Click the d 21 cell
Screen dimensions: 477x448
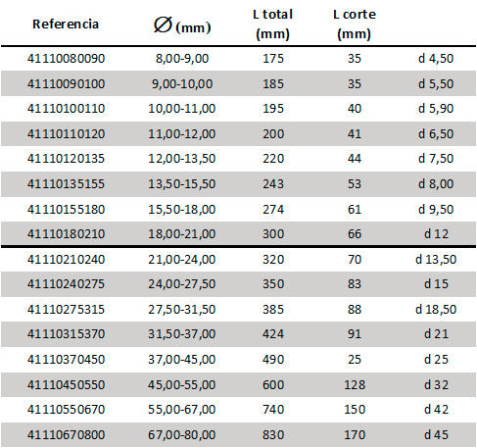(436, 334)
